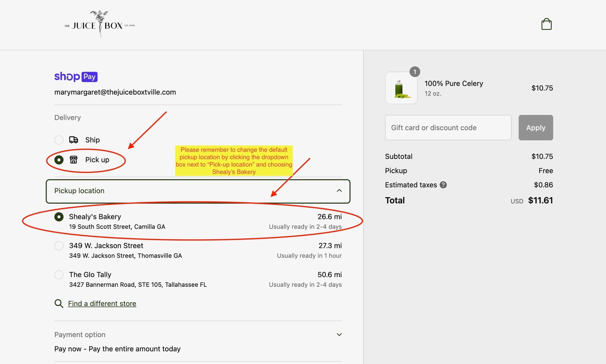
Task: Focus the Gift card or discount code field
Action: coord(448,128)
